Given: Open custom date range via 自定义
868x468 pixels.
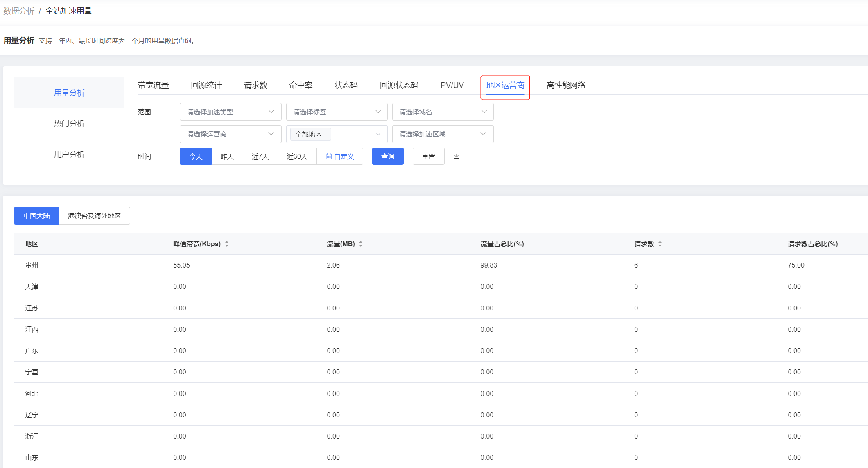Looking at the screenshot, I should pyautogui.click(x=340, y=156).
